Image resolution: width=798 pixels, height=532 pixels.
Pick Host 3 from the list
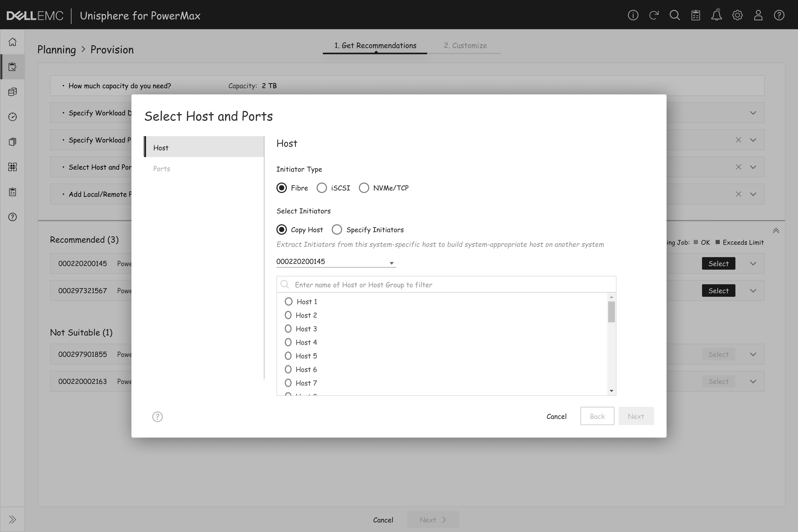tap(288, 329)
